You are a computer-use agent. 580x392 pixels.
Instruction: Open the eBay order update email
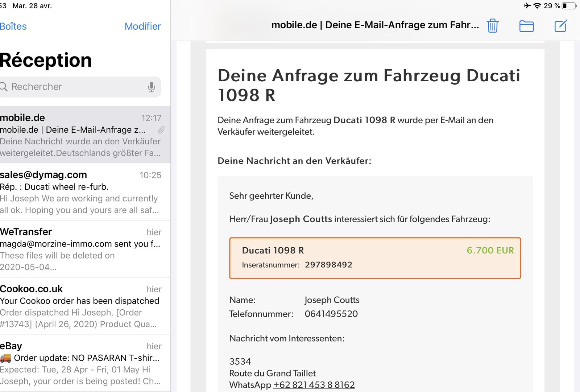point(85,363)
